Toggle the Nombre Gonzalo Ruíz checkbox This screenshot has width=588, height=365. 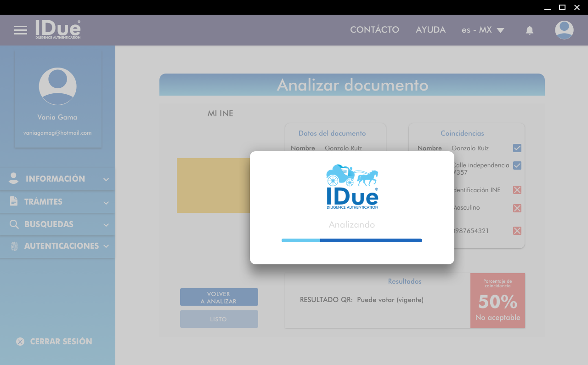coord(517,148)
